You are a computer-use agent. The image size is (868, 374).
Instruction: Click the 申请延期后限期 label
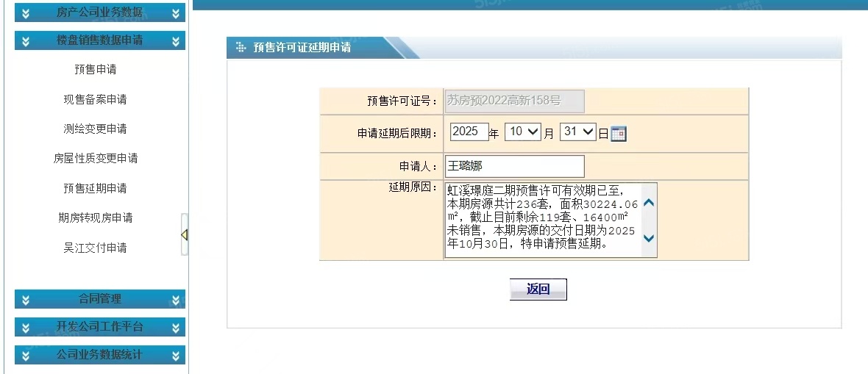(397, 134)
